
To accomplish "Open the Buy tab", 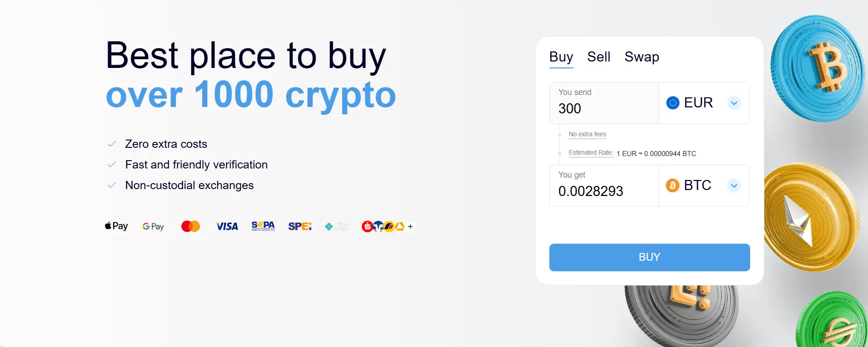I will [561, 57].
